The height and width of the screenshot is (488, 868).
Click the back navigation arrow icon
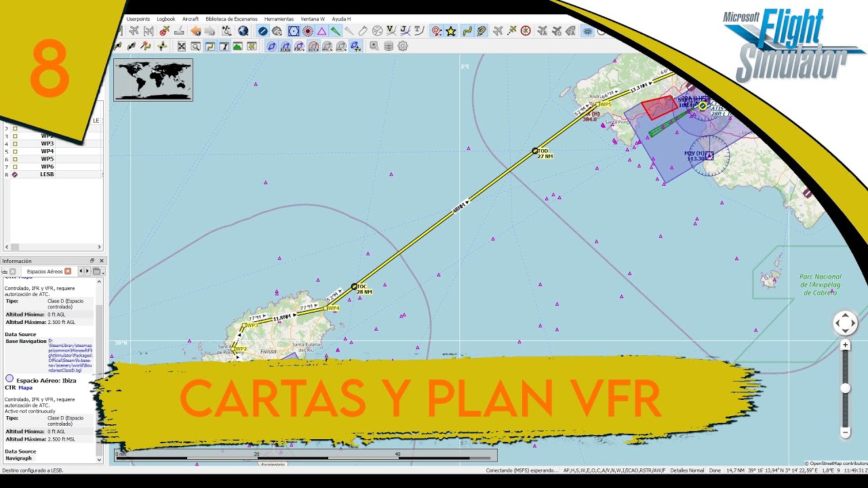click(x=196, y=30)
